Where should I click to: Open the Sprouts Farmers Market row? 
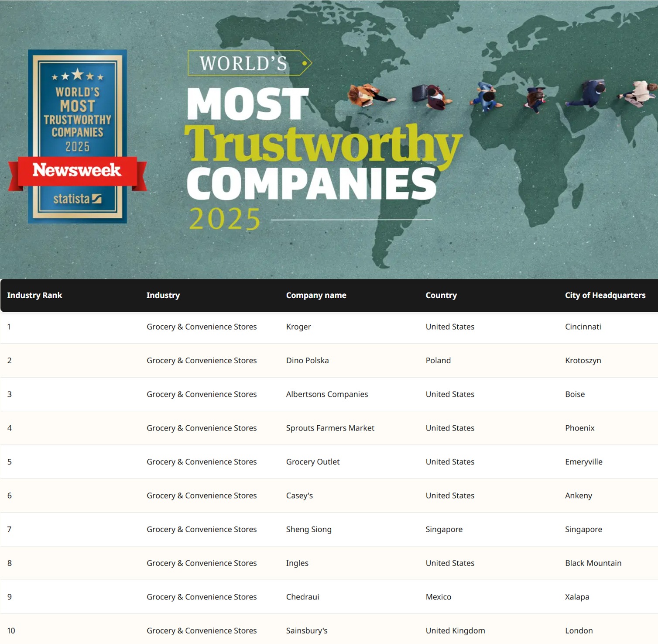click(x=330, y=428)
